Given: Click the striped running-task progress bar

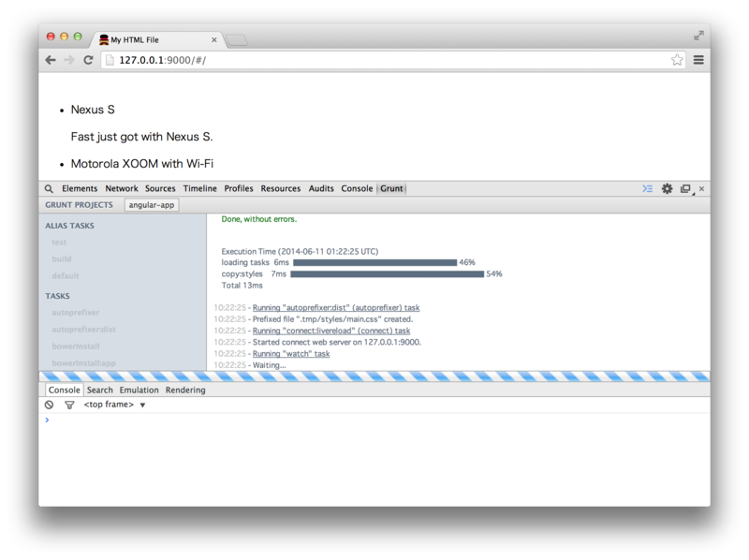Looking at the screenshot, I should click(x=374, y=376).
